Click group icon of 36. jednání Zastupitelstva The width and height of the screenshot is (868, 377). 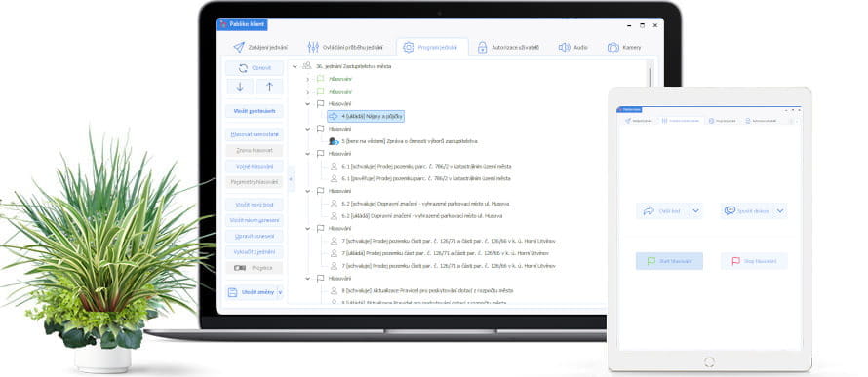coord(306,66)
